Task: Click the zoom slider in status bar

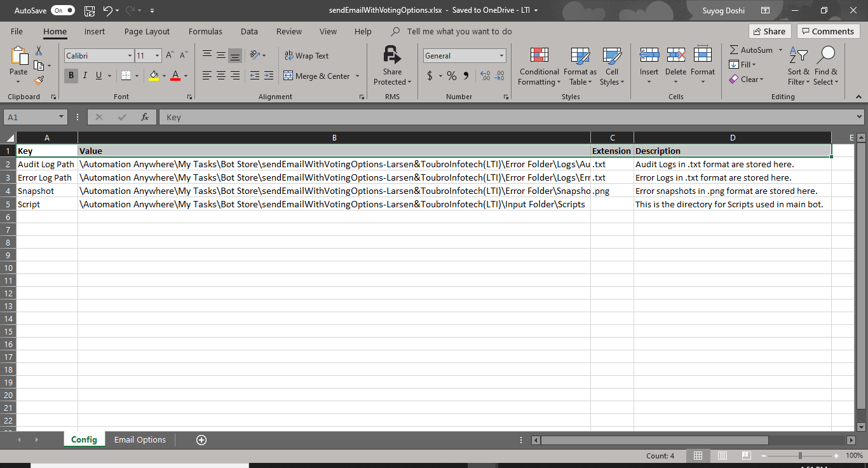Action: [800, 456]
